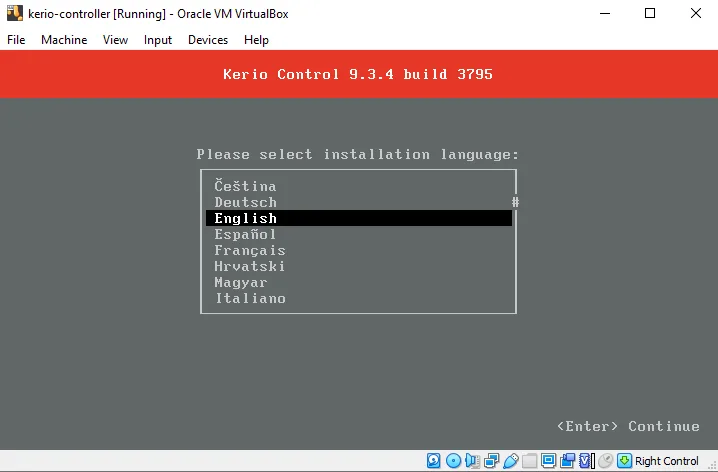Viewport: 718px width, 472px height.
Task: Click the USB devices status icon
Action: (x=511, y=461)
